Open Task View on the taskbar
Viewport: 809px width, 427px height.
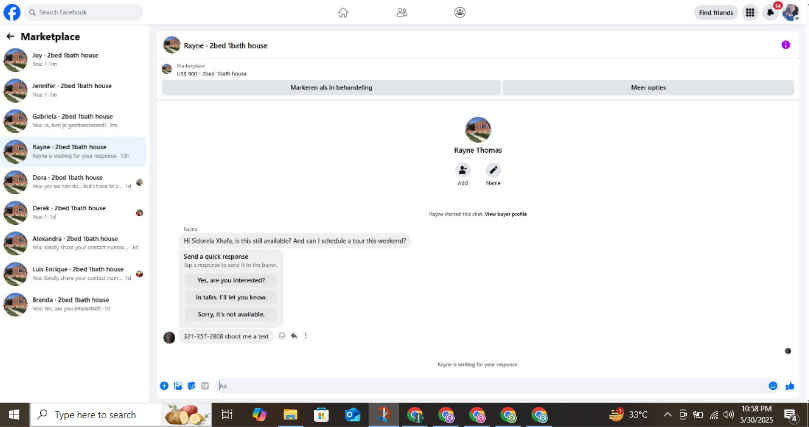(227, 415)
